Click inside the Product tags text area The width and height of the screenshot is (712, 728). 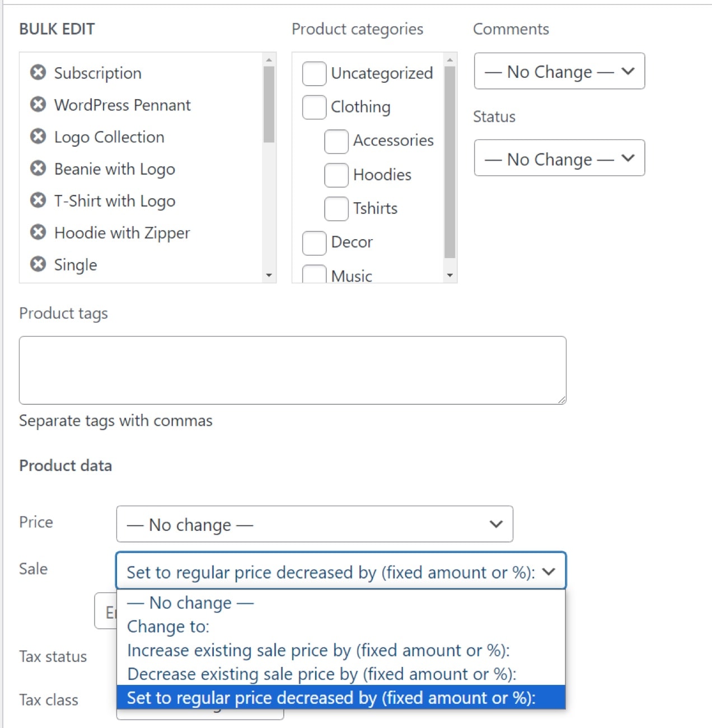292,370
